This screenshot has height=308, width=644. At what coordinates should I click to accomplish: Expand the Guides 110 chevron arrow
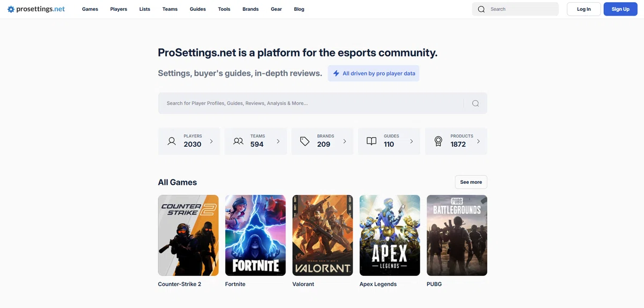point(412,141)
